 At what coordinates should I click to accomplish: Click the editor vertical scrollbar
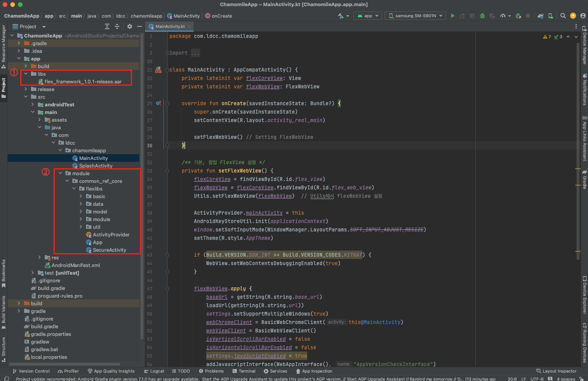tap(578, 153)
